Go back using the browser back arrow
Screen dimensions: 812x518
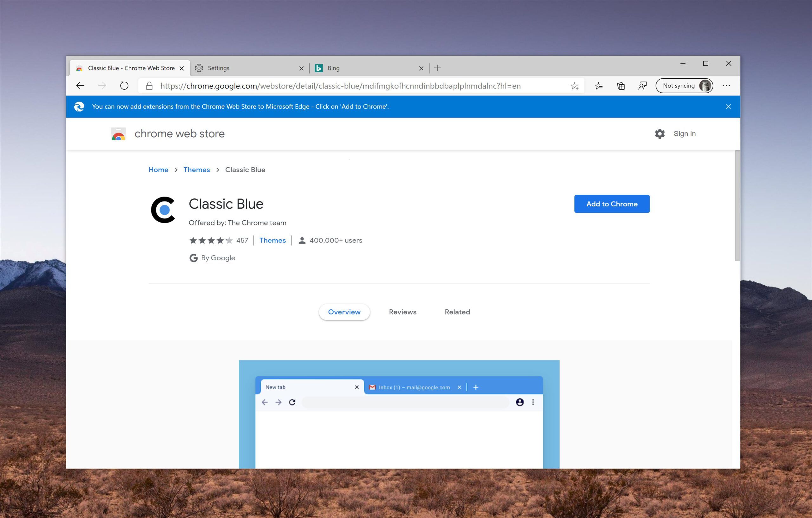[x=80, y=86]
